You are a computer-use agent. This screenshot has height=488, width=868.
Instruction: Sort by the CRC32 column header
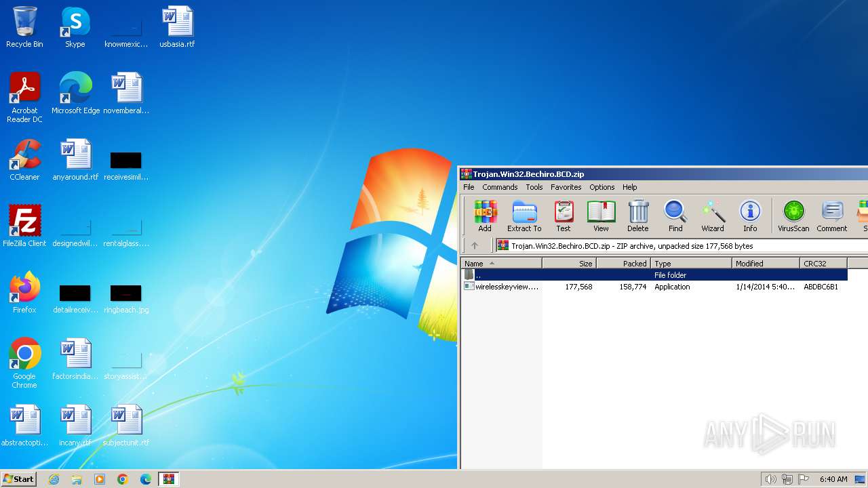[x=823, y=264]
